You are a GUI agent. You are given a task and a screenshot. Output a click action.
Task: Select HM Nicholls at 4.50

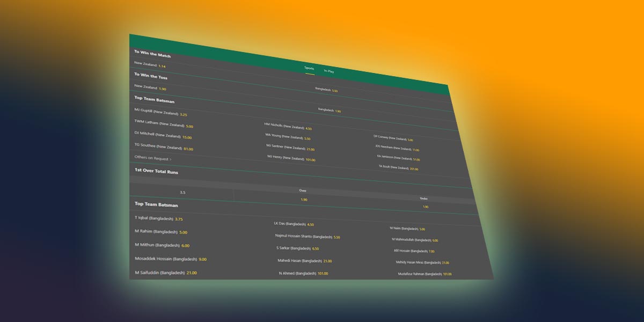click(288, 126)
